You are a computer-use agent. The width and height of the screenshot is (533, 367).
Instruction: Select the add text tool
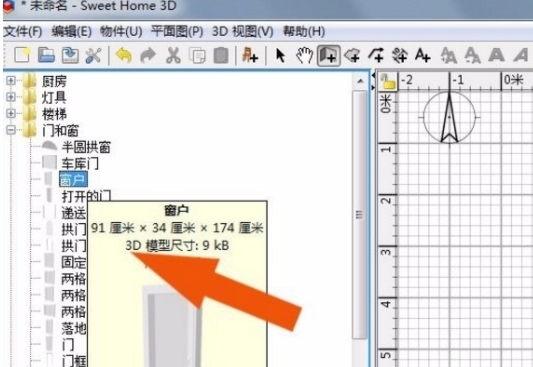point(423,55)
